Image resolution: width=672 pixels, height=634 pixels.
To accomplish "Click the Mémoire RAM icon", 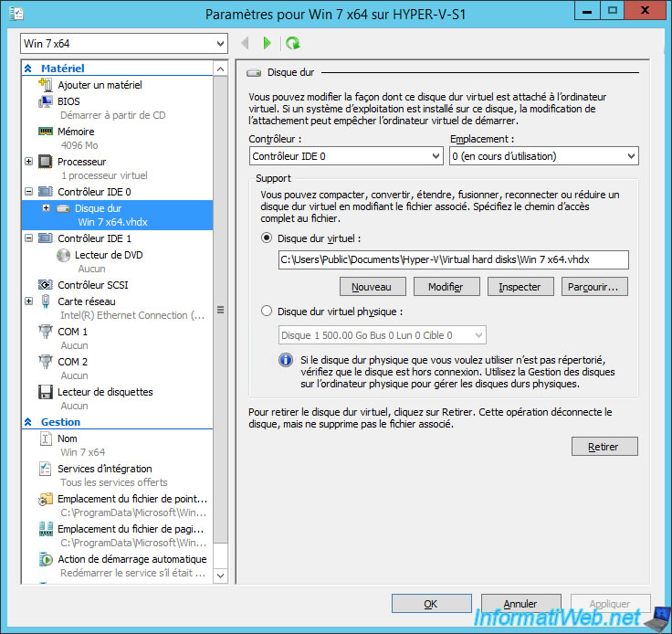I will [46, 132].
